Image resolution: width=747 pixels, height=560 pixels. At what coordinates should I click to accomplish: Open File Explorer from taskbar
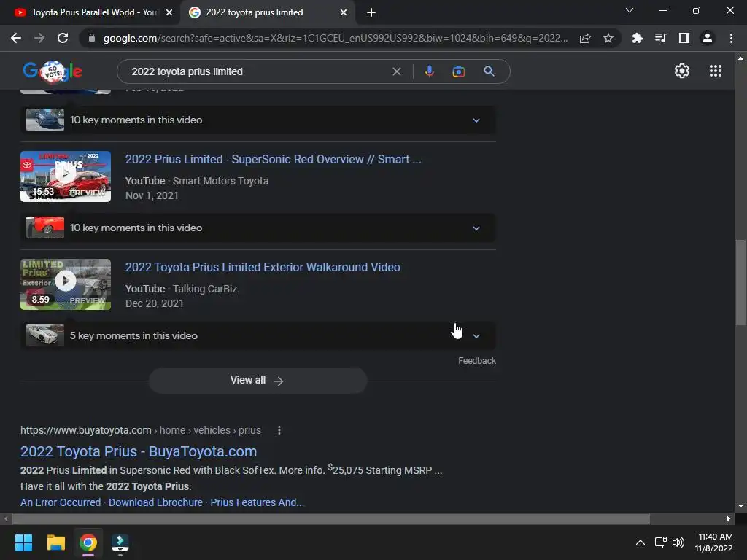click(x=55, y=542)
